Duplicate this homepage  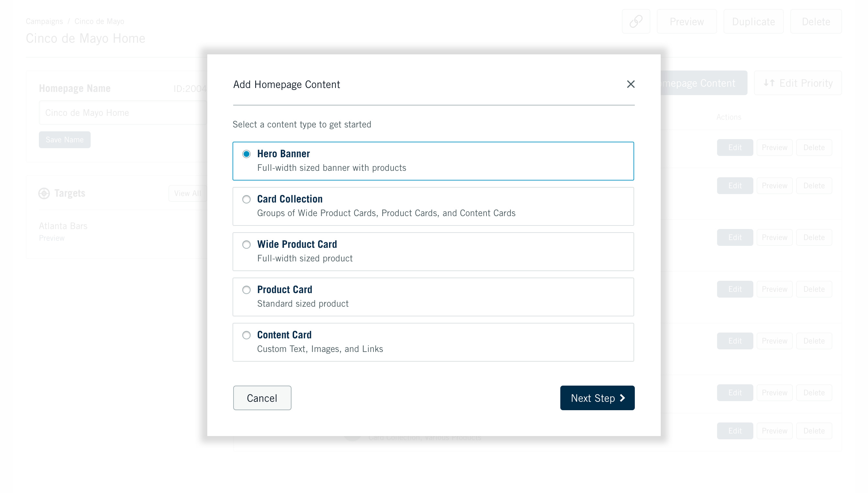coord(753,21)
